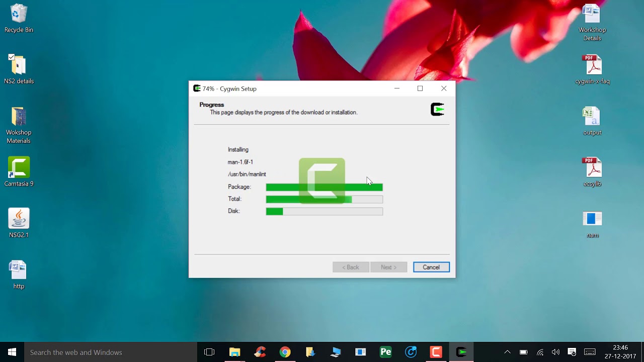
Task: Open the volume speaker tray icon
Action: click(x=555, y=352)
